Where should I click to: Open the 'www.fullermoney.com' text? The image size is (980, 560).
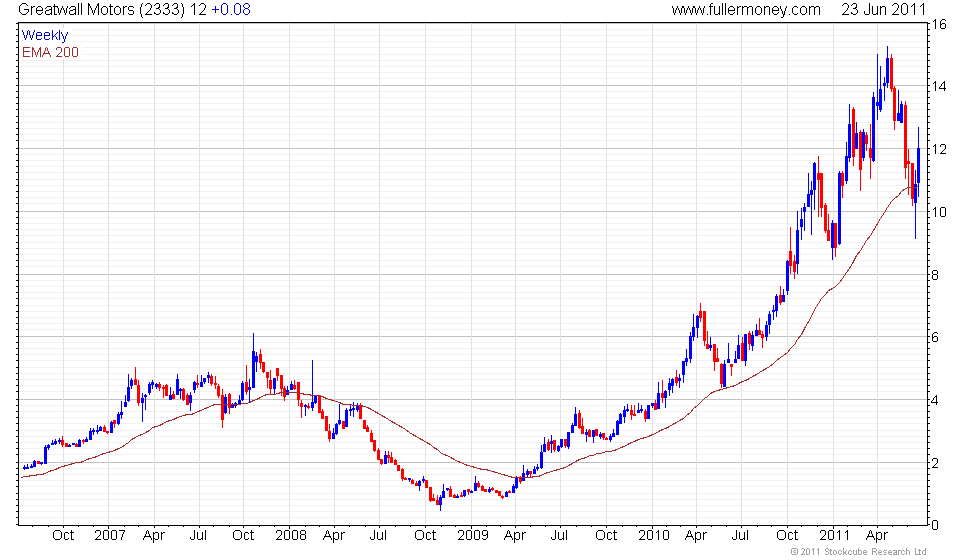click(746, 9)
